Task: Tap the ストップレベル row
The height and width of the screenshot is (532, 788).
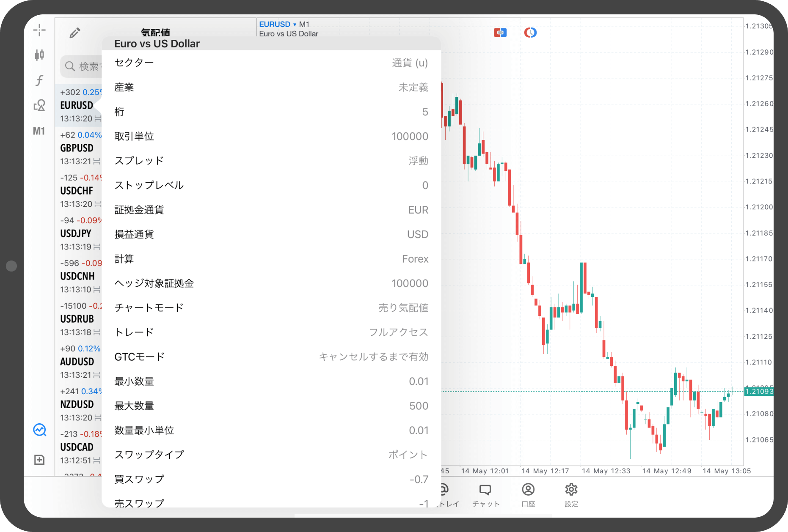Action: point(271,185)
